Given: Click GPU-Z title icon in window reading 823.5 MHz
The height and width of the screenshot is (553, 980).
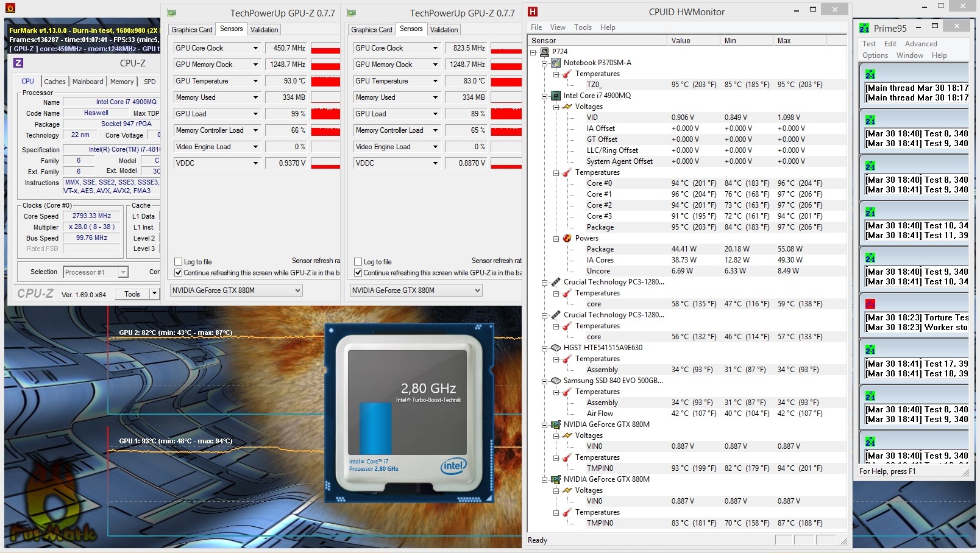Looking at the screenshot, I should pyautogui.click(x=352, y=13).
